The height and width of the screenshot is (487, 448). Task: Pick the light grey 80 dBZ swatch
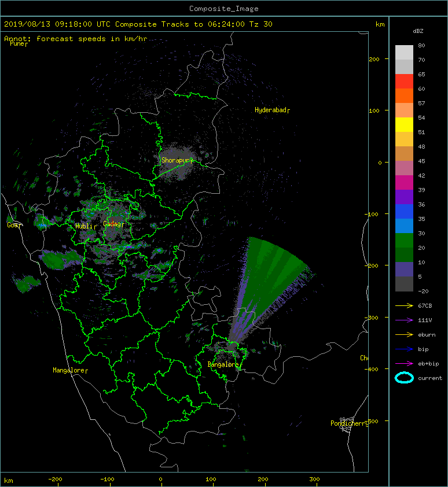click(404, 52)
